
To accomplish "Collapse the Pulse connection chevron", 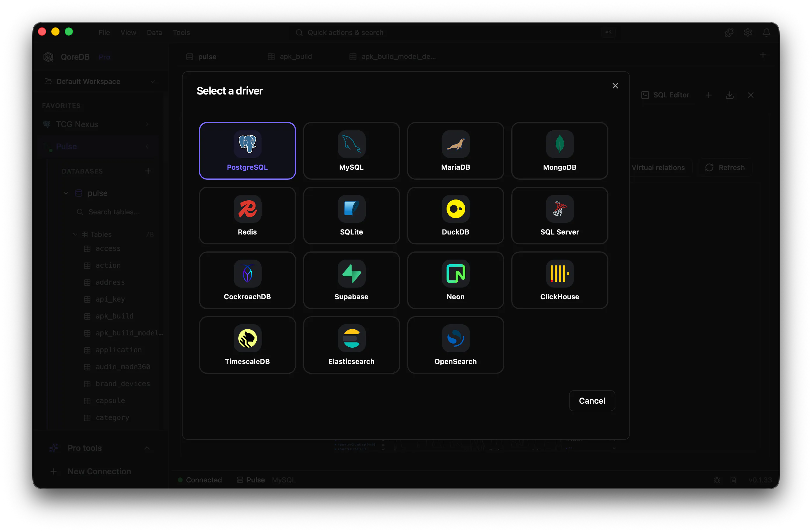I will click(x=147, y=146).
